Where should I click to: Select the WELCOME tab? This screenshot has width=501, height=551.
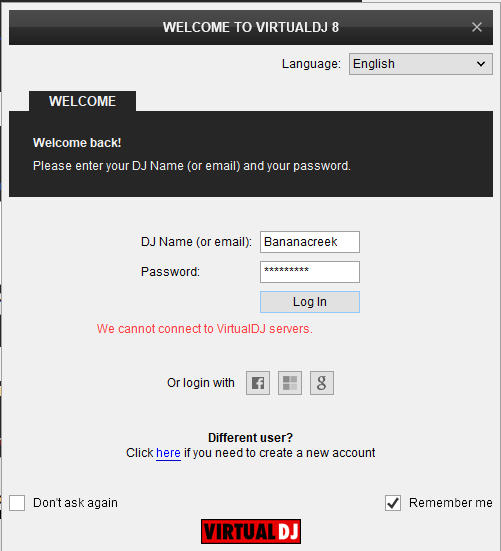(82, 101)
